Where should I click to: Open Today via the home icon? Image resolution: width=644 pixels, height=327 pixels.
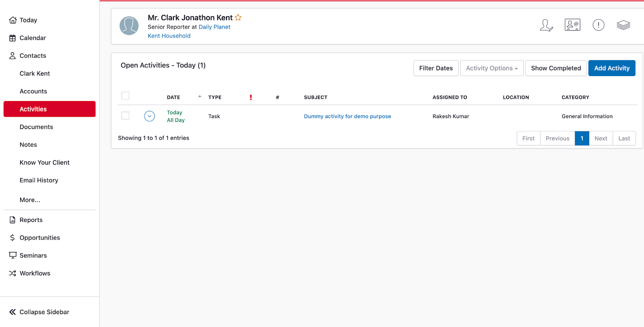click(13, 20)
